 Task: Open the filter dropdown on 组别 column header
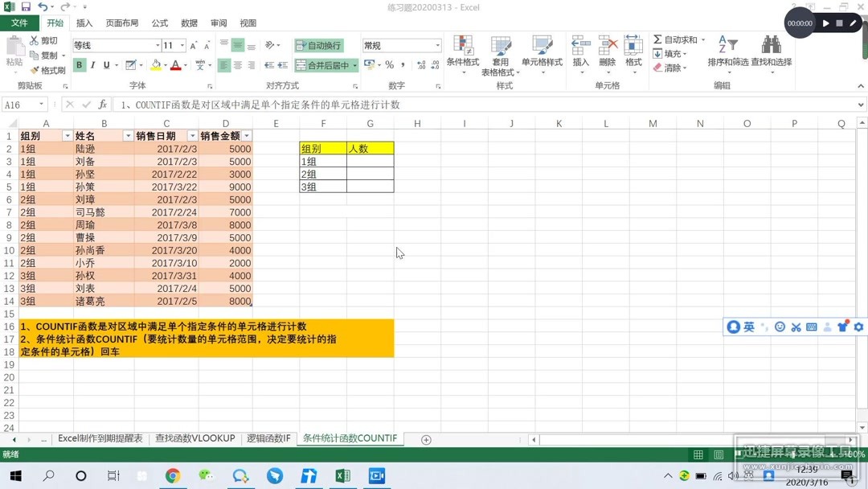[x=69, y=136]
